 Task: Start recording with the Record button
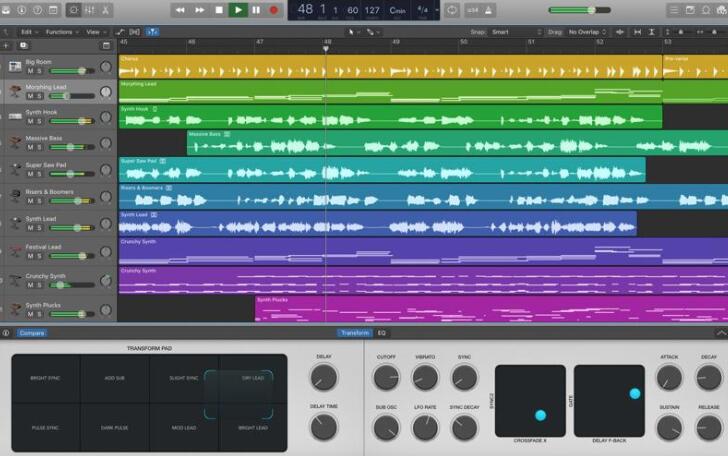274,10
